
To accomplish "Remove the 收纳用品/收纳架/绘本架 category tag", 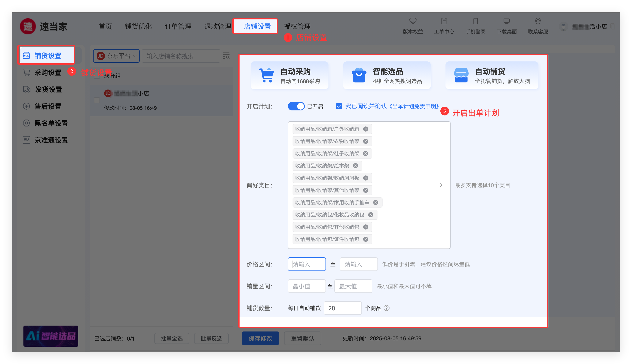I will click(355, 166).
